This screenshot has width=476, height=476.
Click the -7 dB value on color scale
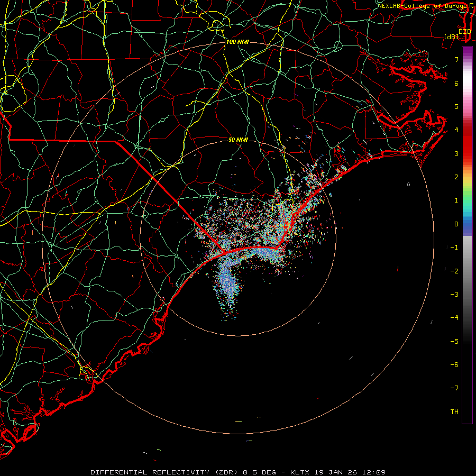coord(454,388)
